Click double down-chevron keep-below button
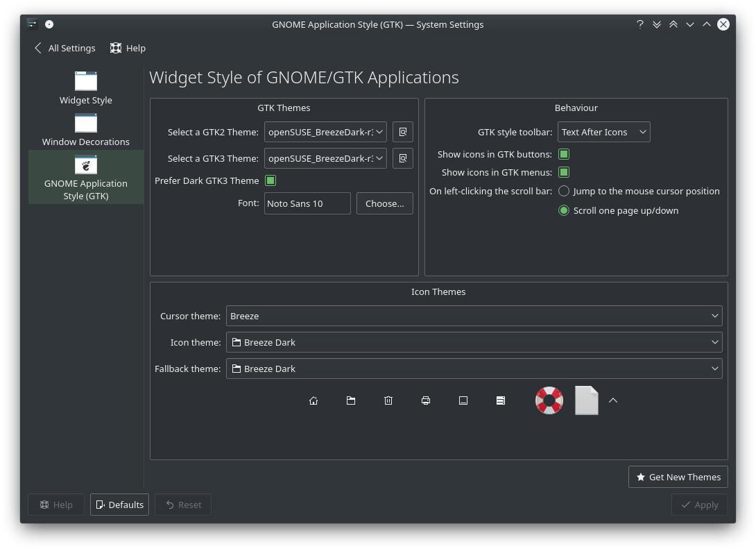756x549 pixels. click(x=657, y=24)
